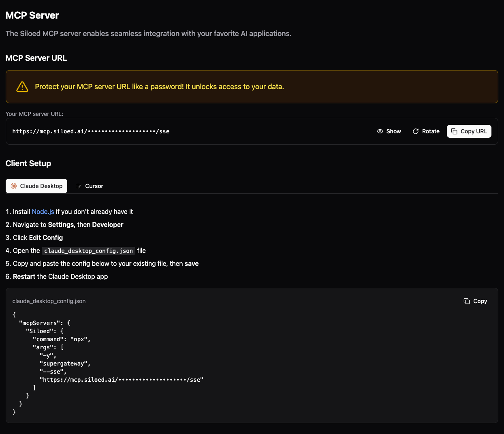
Task: Click the Cursor logo icon beside Cursor label
Action: 79,186
